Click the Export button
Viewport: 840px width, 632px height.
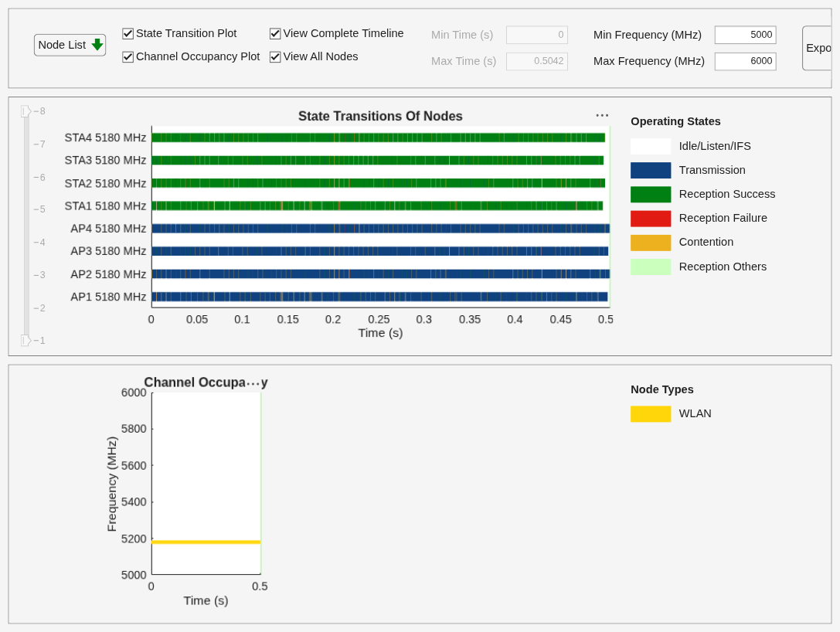pyautogui.click(x=818, y=48)
